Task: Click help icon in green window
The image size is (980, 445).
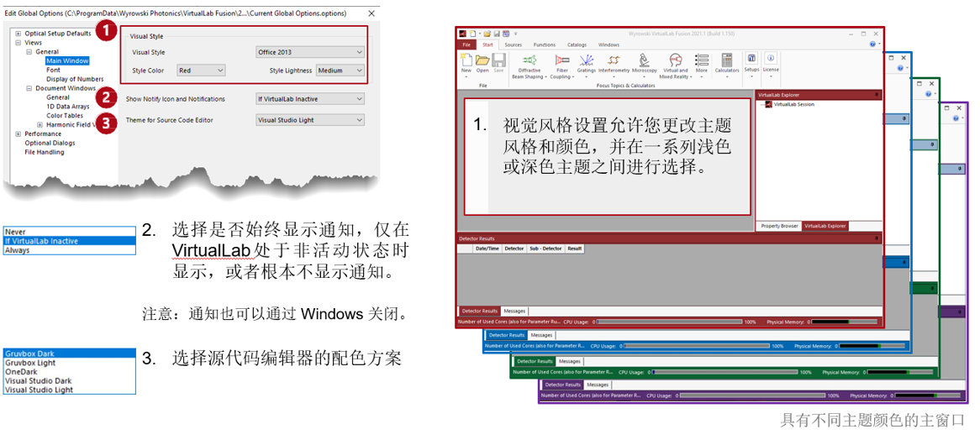Action: 928,94
